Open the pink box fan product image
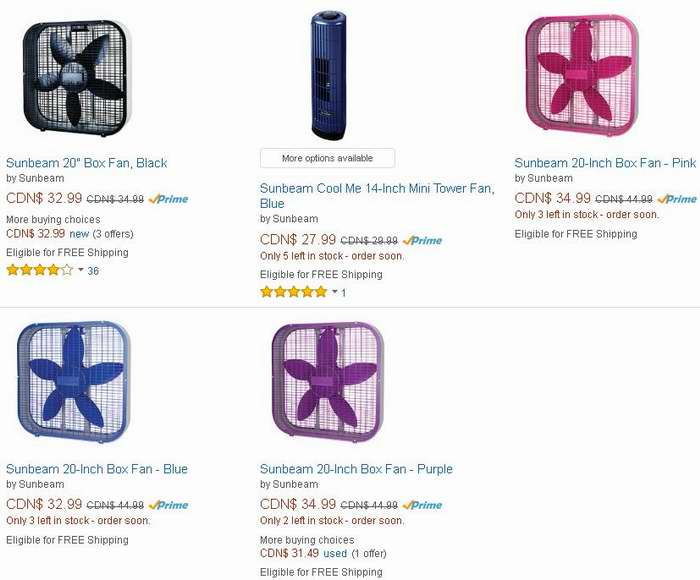 (x=582, y=74)
